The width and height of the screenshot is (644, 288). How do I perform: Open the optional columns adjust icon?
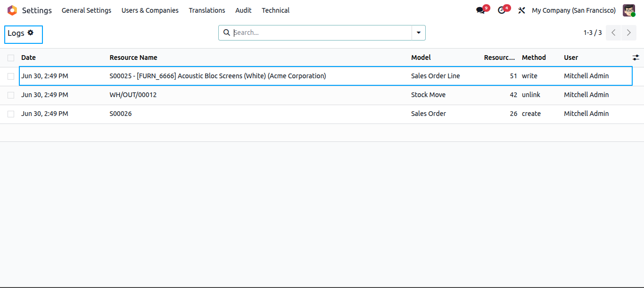pyautogui.click(x=636, y=58)
